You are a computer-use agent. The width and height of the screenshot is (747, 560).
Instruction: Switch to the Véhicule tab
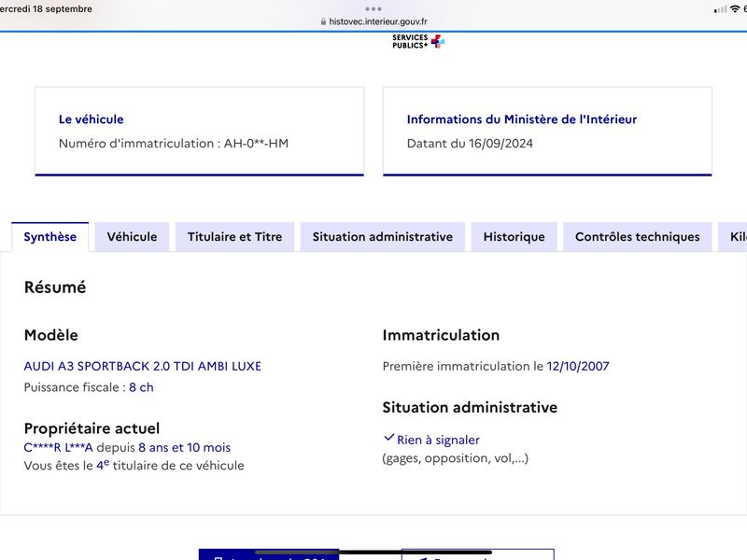pyautogui.click(x=132, y=237)
